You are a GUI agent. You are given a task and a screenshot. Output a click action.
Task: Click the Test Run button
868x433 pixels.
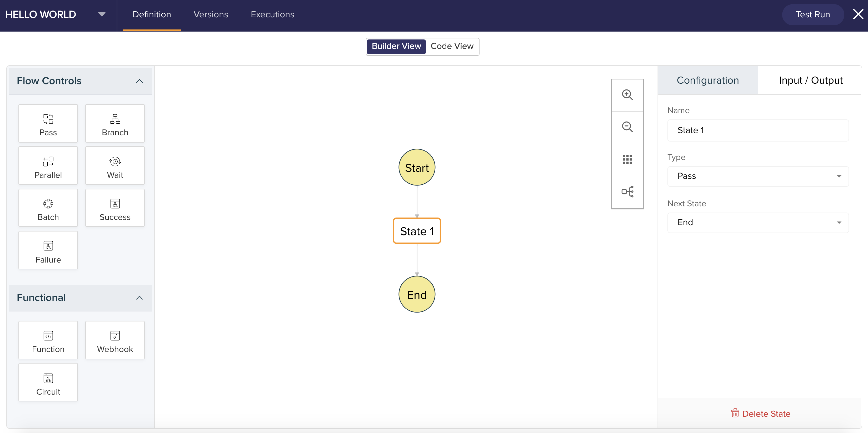pyautogui.click(x=812, y=14)
